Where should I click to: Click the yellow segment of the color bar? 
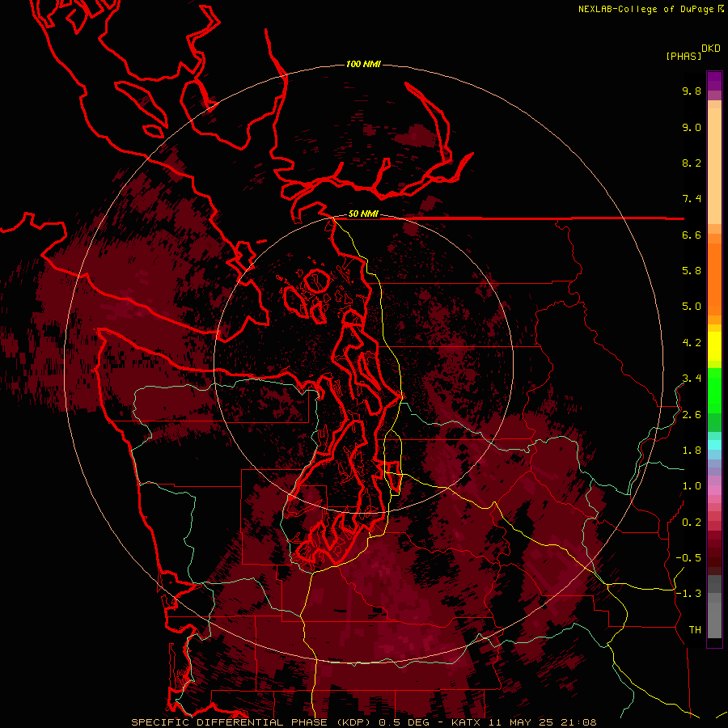(714, 346)
